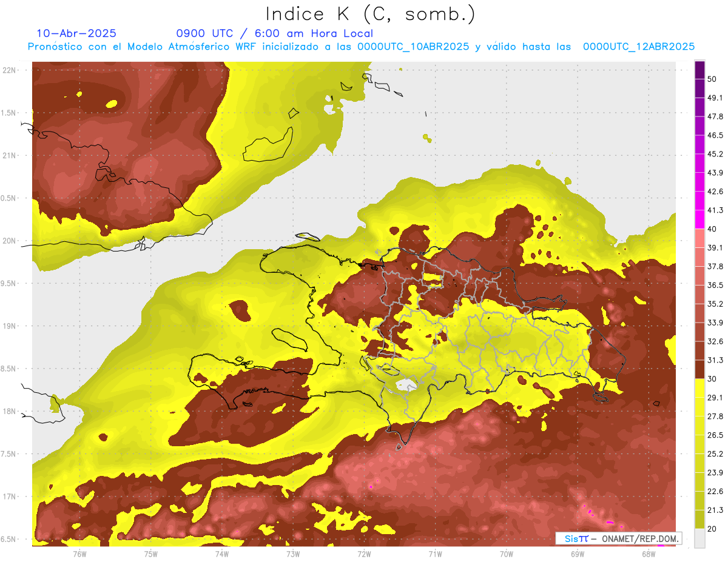Click the legend value '50'
The image size is (728, 562).
pyautogui.click(x=712, y=79)
